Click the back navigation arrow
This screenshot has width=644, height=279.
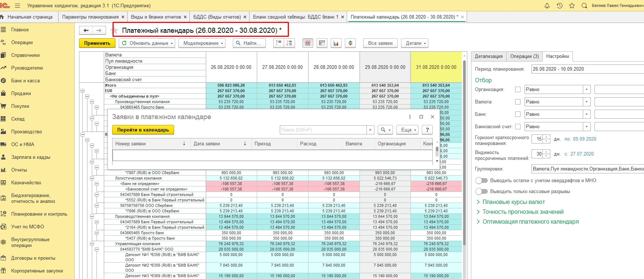click(86, 31)
